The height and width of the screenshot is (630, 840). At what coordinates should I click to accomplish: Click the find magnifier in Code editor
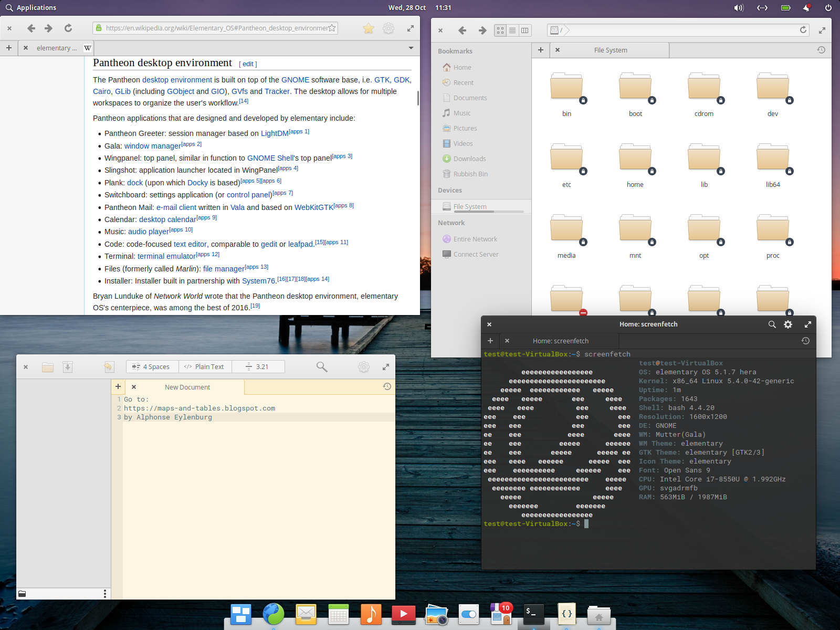322,367
